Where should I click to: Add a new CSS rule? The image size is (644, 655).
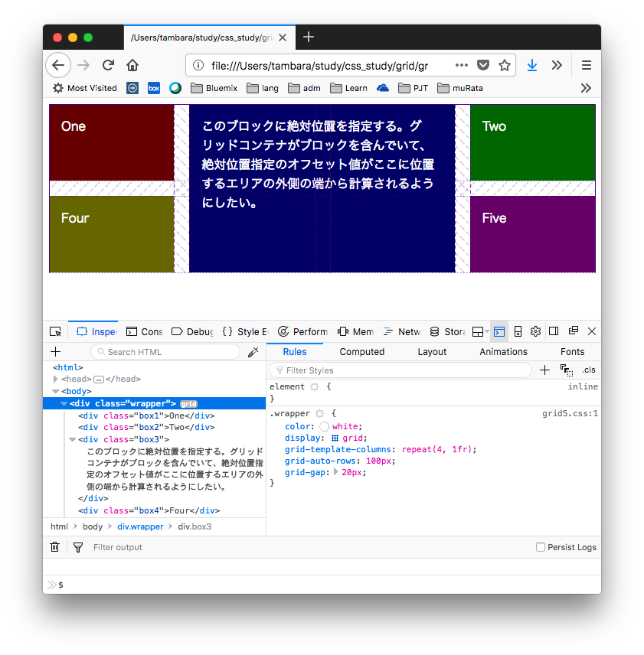coord(544,370)
